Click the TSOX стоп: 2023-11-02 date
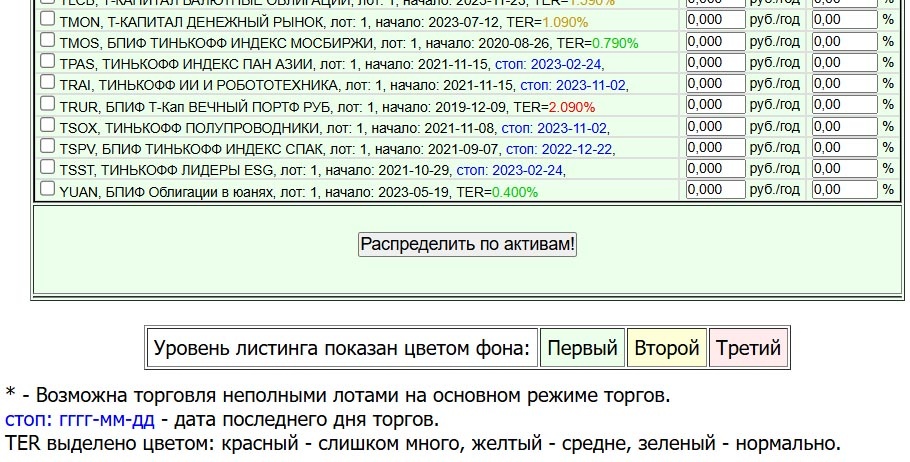This screenshot has height=462, width=910. pyautogui.click(x=554, y=128)
